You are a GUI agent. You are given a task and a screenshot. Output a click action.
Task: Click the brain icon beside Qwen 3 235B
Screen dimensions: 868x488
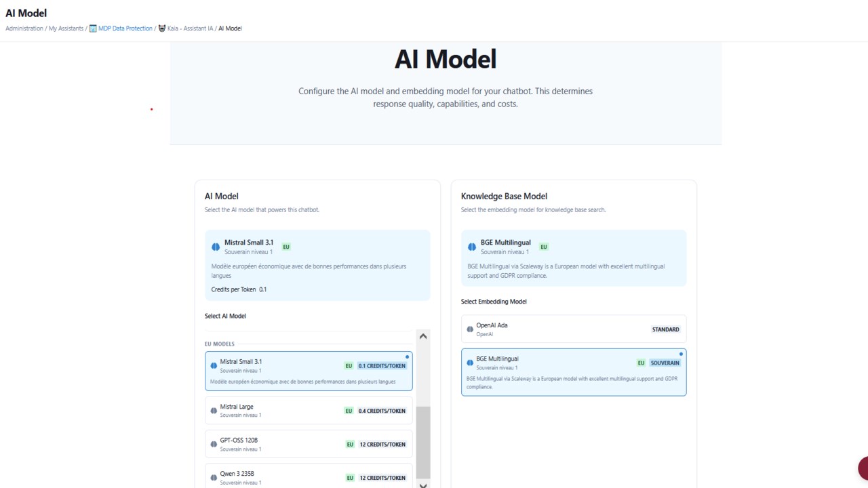click(214, 478)
